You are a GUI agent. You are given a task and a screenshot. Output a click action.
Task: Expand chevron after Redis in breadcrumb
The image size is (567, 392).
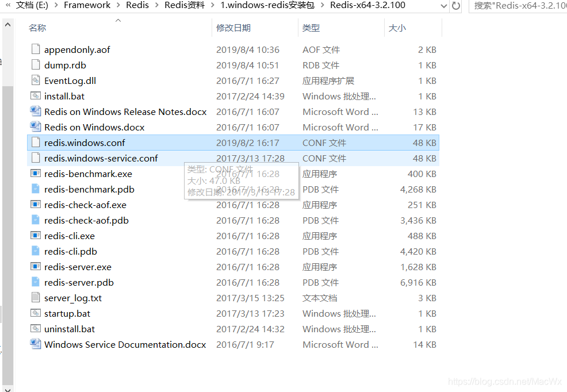click(x=156, y=5)
